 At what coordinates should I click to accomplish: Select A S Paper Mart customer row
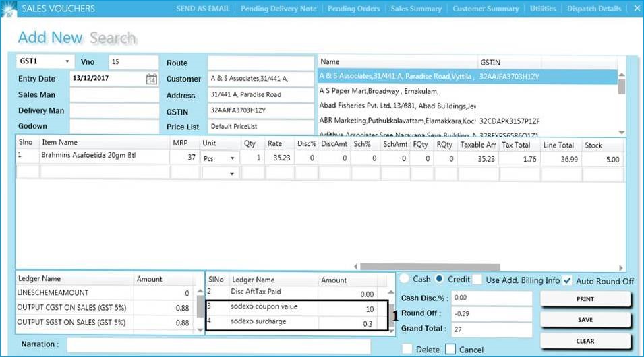point(467,91)
